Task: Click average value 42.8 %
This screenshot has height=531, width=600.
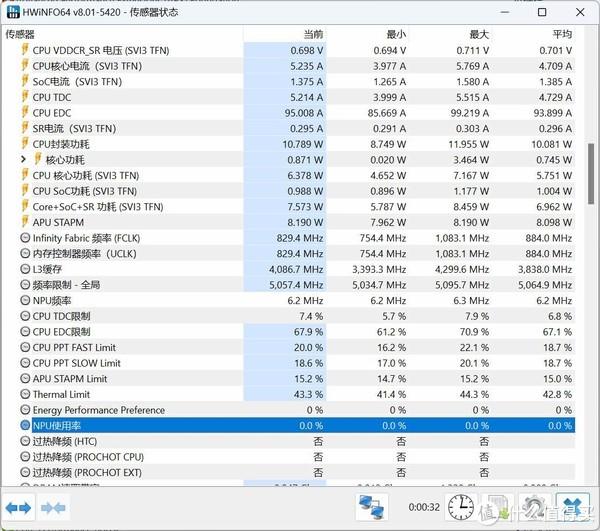Action: coord(557,394)
